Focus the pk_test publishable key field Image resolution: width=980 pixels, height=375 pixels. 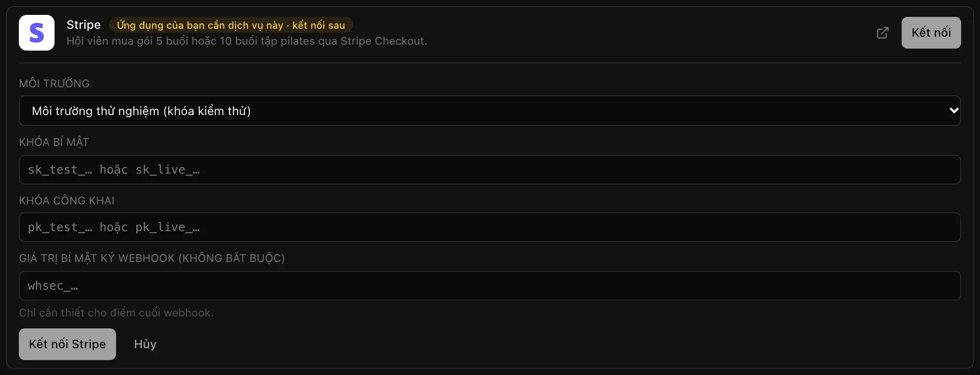[490, 227]
